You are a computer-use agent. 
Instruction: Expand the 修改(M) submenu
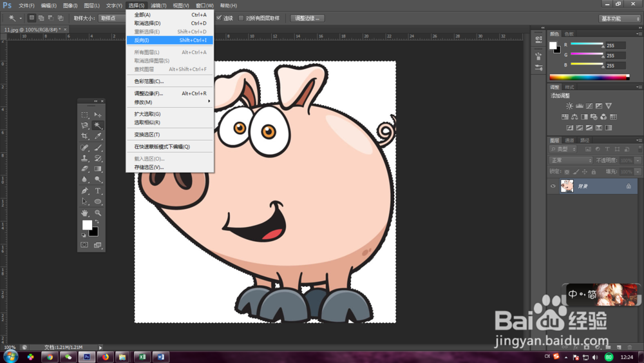click(x=170, y=102)
